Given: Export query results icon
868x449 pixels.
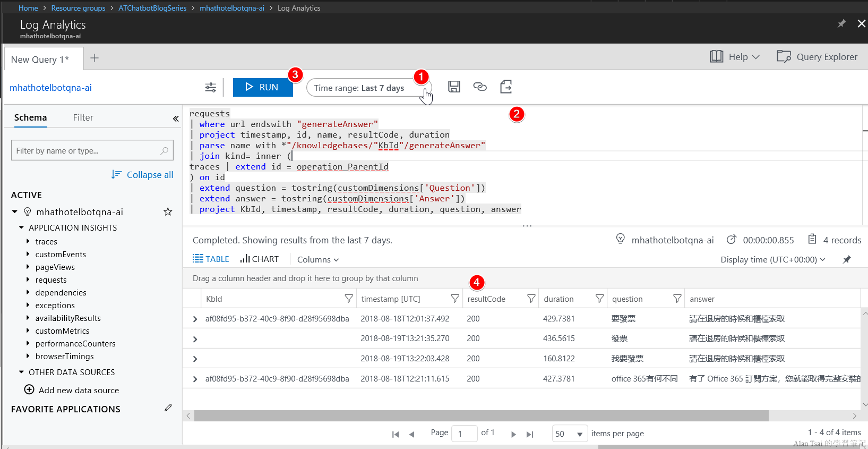Looking at the screenshot, I should 506,87.
